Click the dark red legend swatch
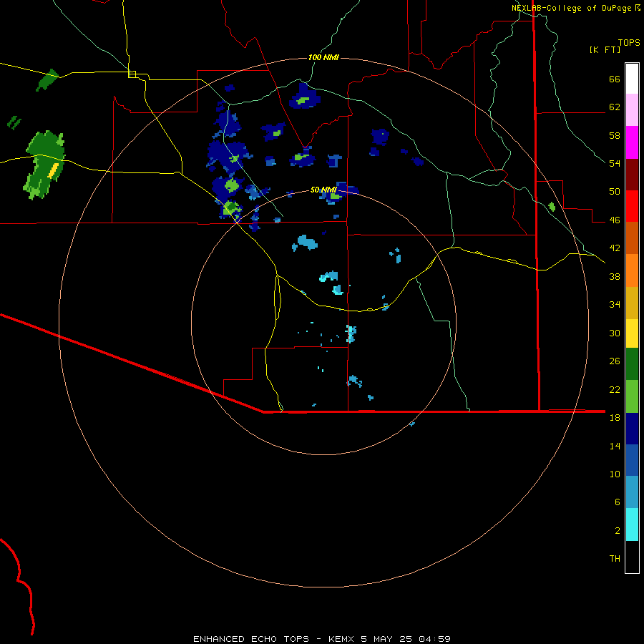Screen dimensions: 644x644 (632, 175)
